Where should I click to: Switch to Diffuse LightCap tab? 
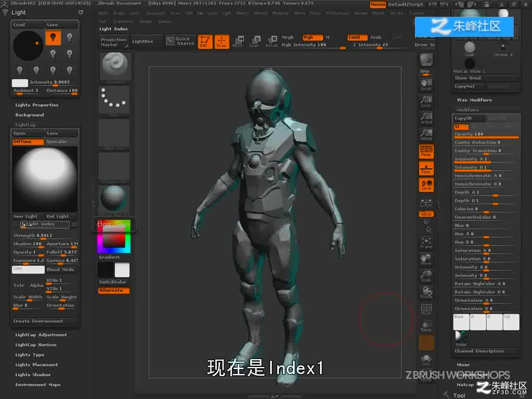pos(28,142)
